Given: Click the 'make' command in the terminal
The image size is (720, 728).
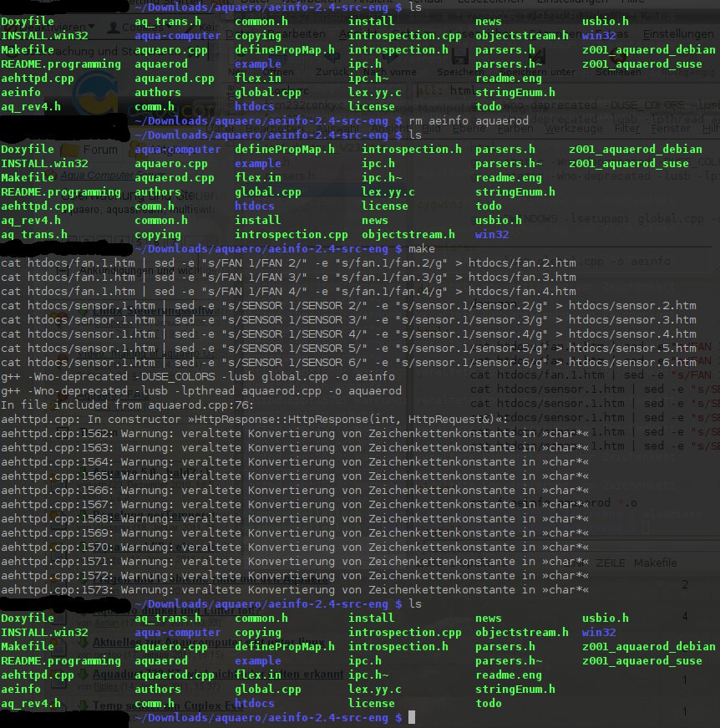Looking at the screenshot, I should pyautogui.click(x=423, y=249).
